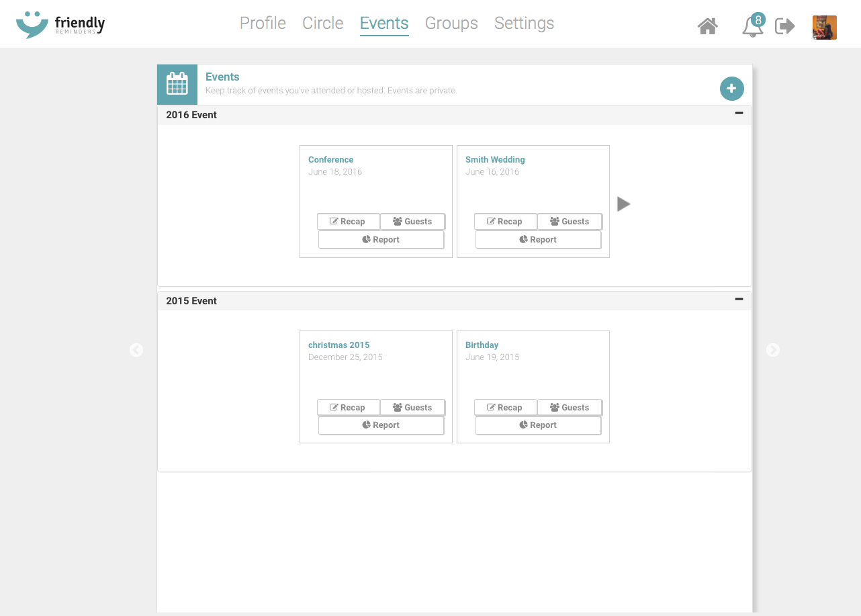Image resolution: width=861 pixels, height=616 pixels.
Task: Open notifications bell with 8 alerts
Action: pyautogui.click(x=753, y=26)
